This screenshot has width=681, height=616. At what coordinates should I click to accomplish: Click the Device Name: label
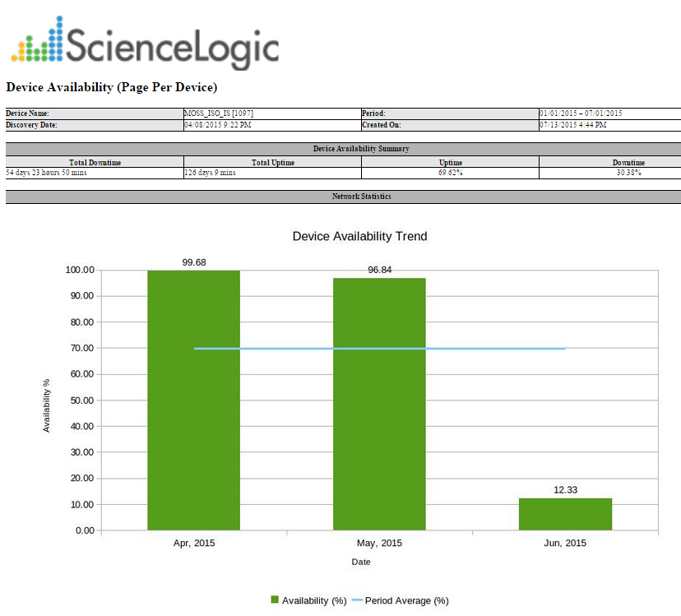(x=27, y=113)
